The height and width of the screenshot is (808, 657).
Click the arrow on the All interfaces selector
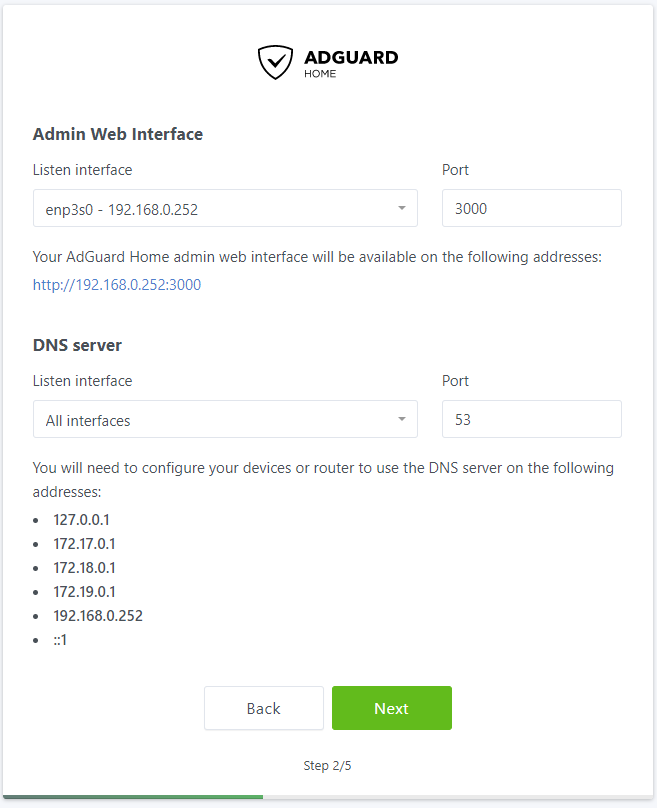(x=401, y=420)
